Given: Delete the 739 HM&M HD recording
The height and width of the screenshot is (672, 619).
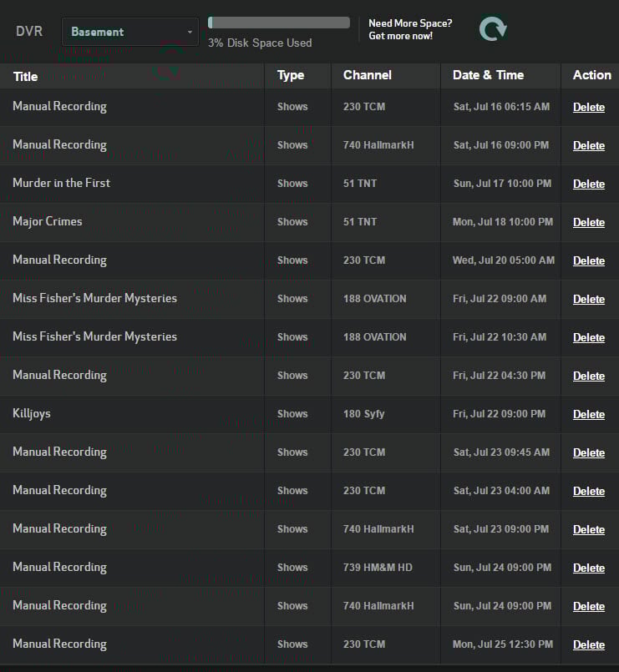Looking at the screenshot, I should 588,568.
